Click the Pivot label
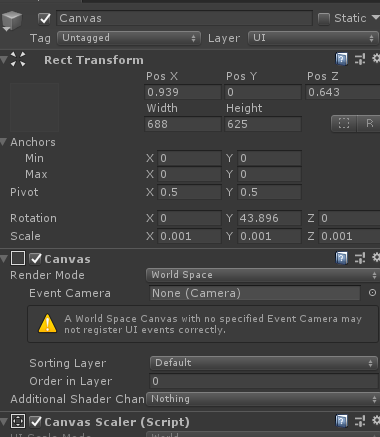 point(24,192)
